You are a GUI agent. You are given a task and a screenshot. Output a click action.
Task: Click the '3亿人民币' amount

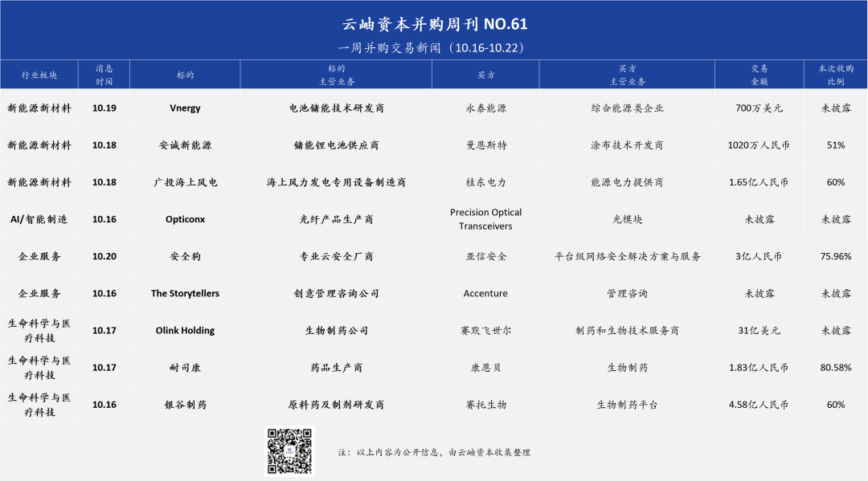[x=759, y=256]
